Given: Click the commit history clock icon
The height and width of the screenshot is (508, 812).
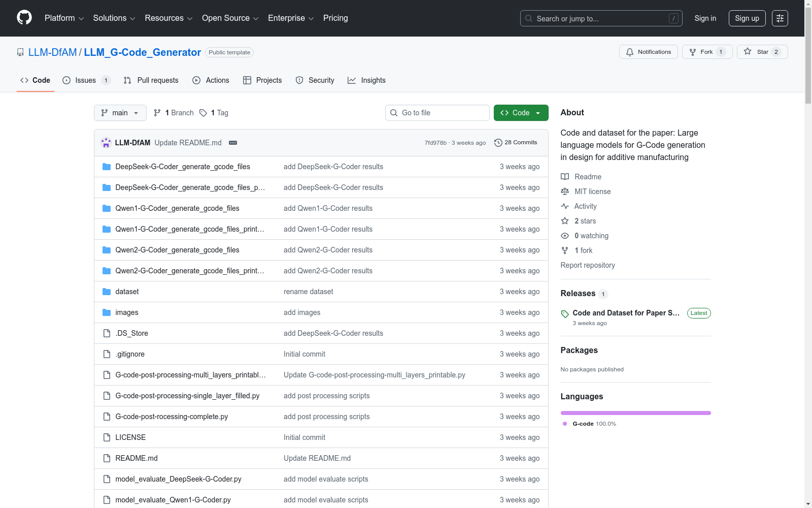Looking at the screenshot, I should click(x=498, y=143).
